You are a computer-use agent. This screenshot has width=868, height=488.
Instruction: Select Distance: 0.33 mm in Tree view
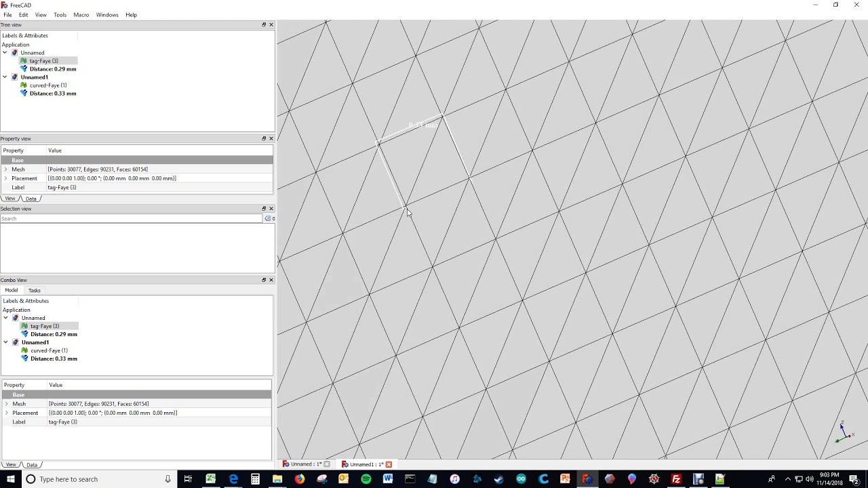tap(53, 94)
